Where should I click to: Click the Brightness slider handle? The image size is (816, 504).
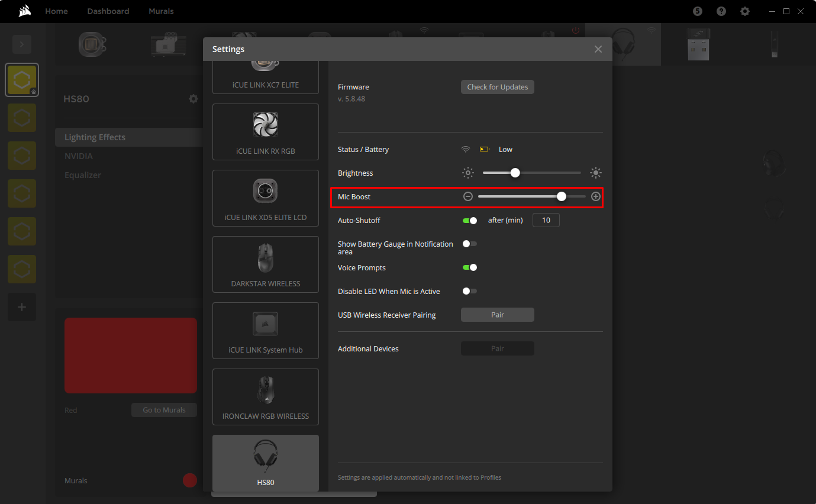pos(514,172)
